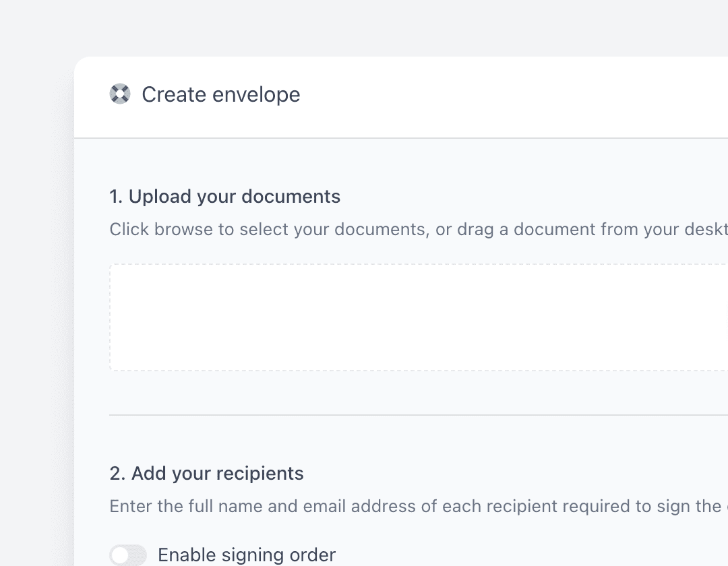Click the Add your recipients heading
The width and height of the screenshot is (728, 566).
click(x=206, y=474)
